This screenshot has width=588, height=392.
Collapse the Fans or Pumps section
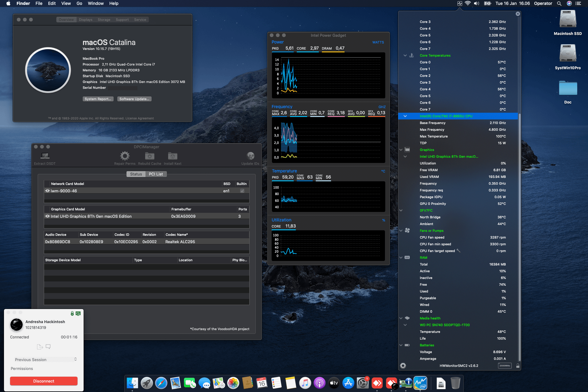click(x=401, y=231)
